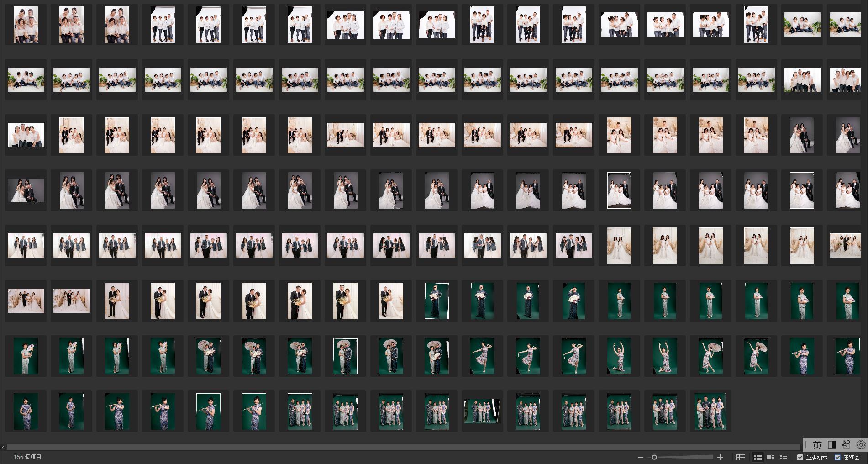Switch to list view mode
868x464 pixels.
[x=784, y=457]
